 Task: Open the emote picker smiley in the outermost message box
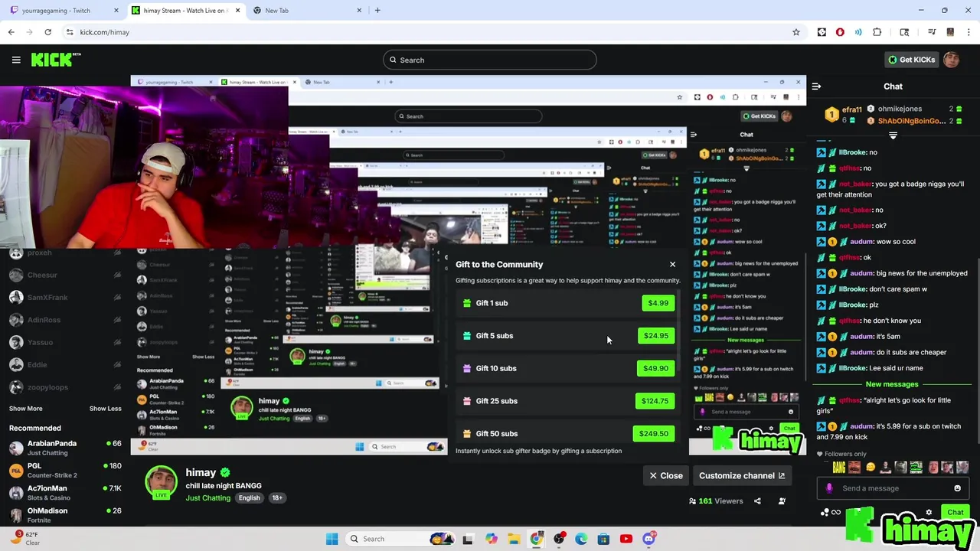[x=957, y=488]
